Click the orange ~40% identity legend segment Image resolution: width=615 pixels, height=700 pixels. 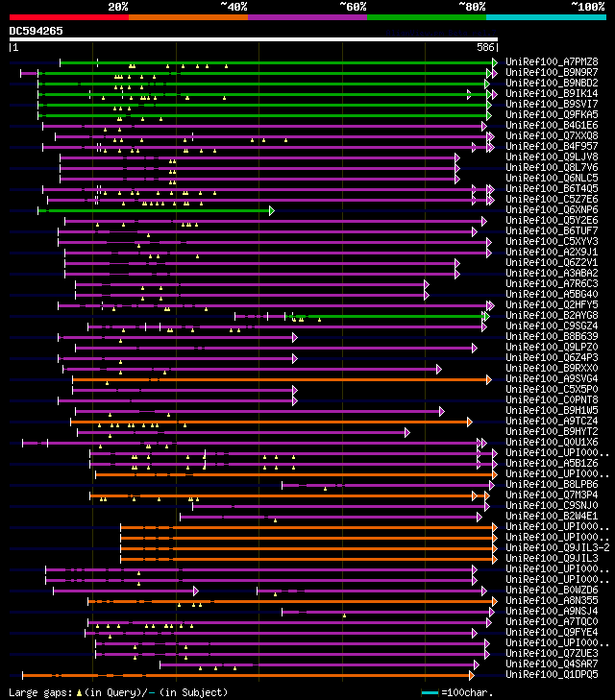pyautogui.click(x=188, y=17)
